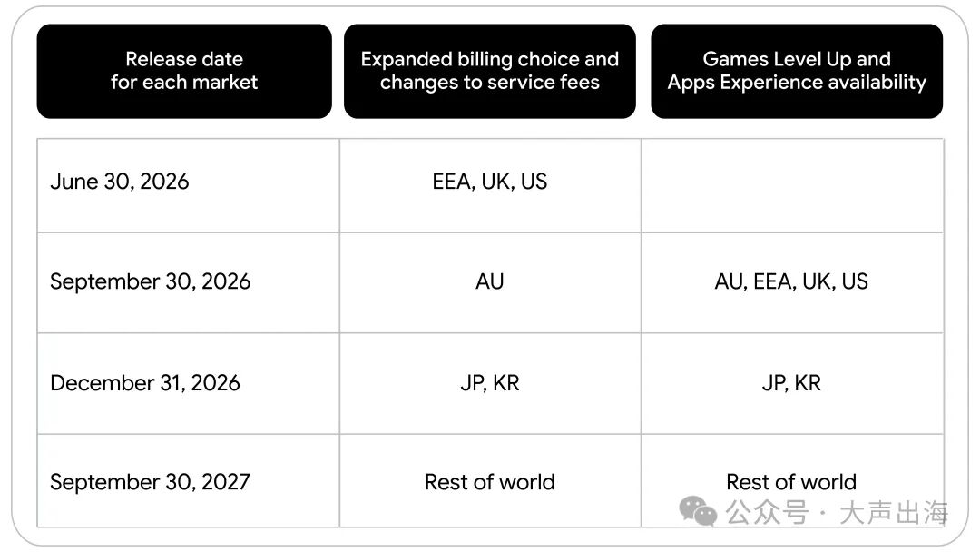Click 'Rest of world' in billing choice column
Viewport: 980px width, 552px height.
click(x=490, y=481)
